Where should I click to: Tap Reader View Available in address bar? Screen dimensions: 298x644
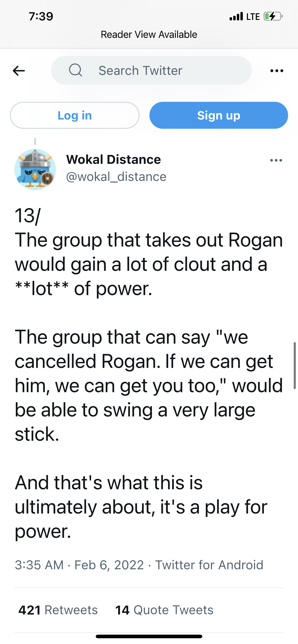click(x=149, y=34)
